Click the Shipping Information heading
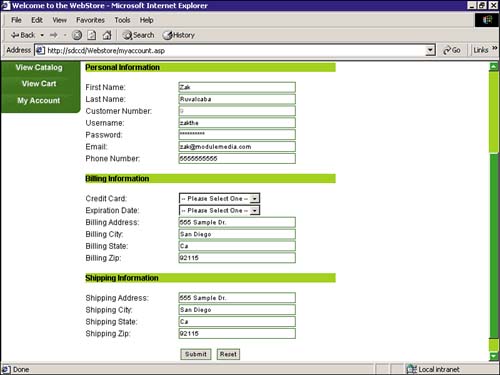 tap(122, 278)
